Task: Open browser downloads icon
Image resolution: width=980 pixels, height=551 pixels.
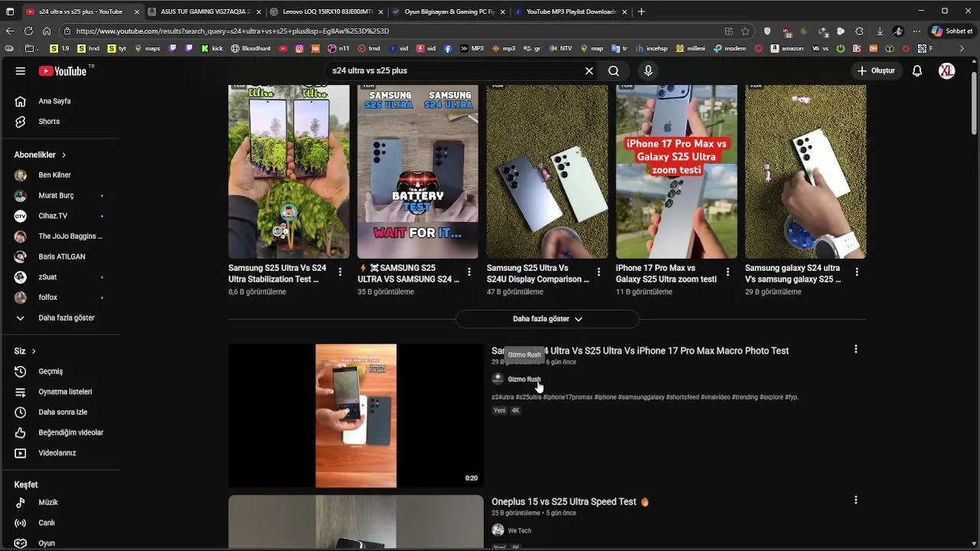Action: tap(880, 31)
